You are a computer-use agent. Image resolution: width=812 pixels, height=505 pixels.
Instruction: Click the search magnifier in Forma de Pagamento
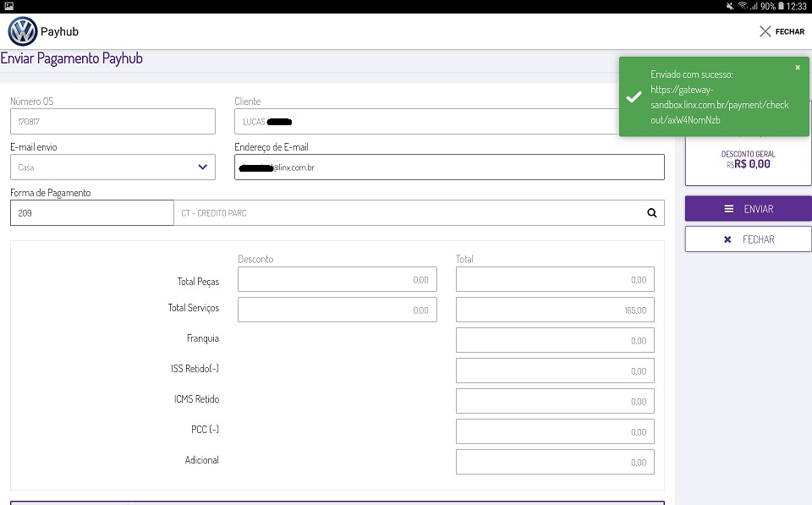[x=652, y=213]
